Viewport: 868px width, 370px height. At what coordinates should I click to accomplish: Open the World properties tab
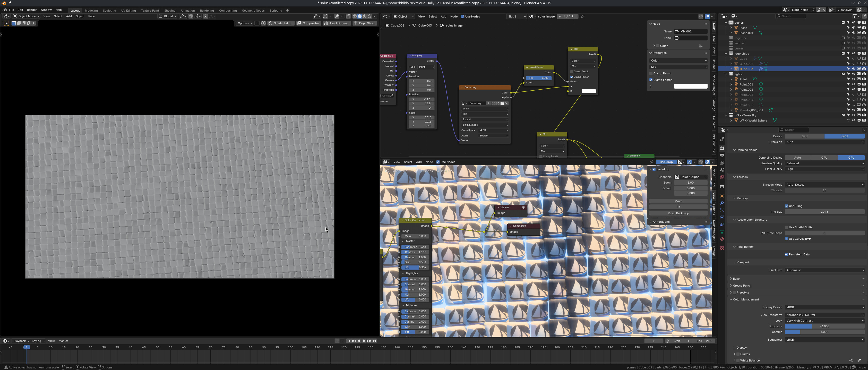point(722,177)
